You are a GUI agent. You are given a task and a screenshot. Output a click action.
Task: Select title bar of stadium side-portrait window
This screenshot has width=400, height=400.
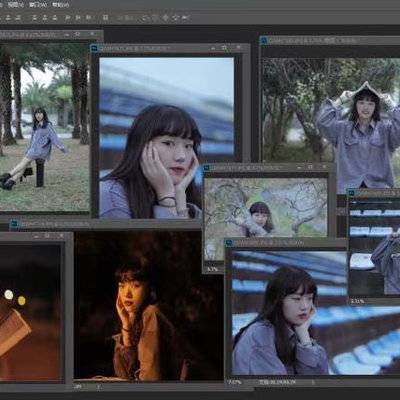click(x=287, y=243)
